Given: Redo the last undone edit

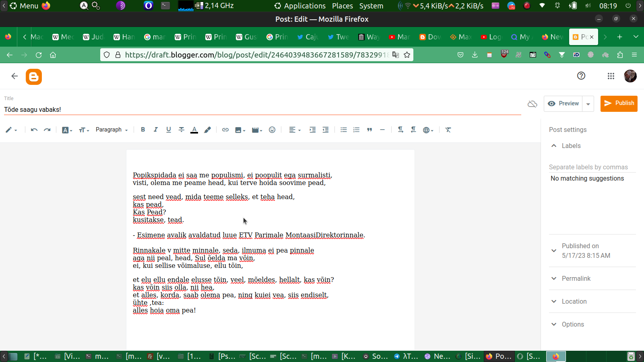Looking at the screenshot, I should [47, 130].
